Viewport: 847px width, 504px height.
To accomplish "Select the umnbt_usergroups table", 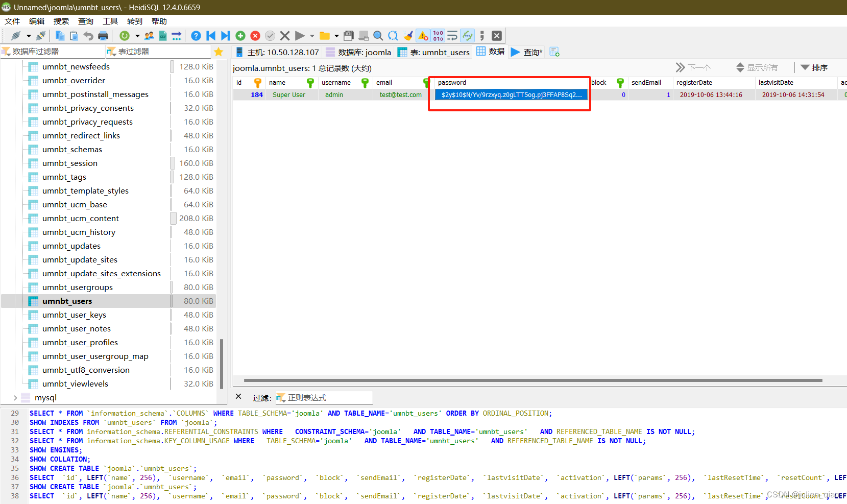I will [x=78, y=287].
